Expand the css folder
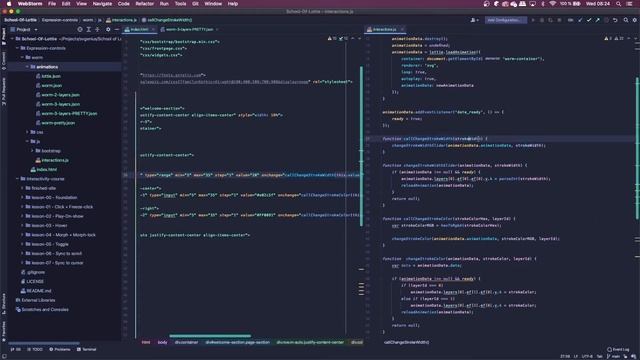Image resolution: width=640 pixels, height=360 pixels. click(x=27, y=132)
